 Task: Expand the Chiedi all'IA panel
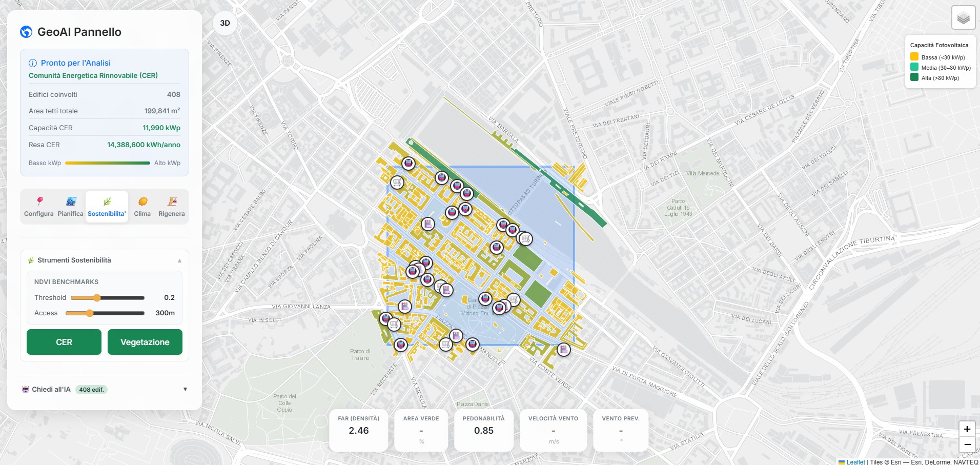(x=185, y=390)
